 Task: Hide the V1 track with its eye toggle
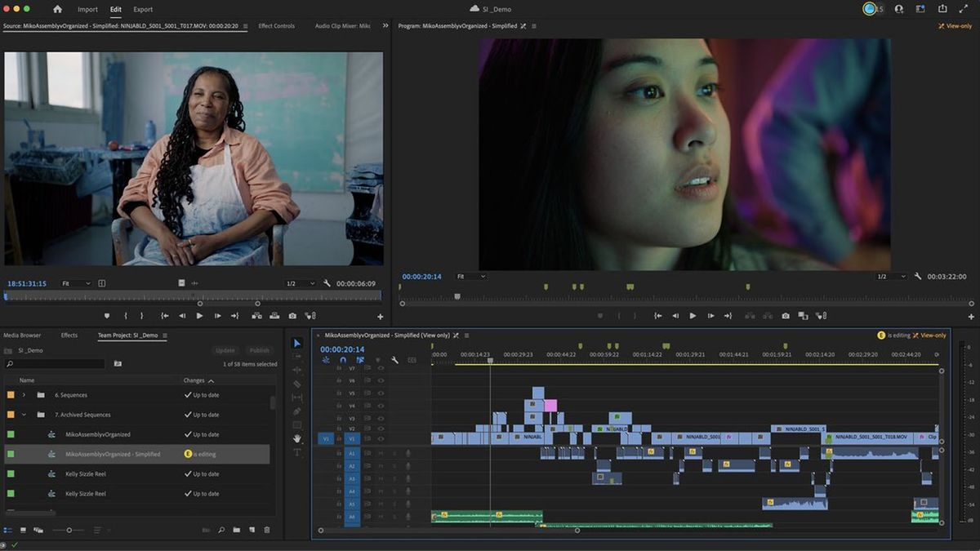click(381, 438)
